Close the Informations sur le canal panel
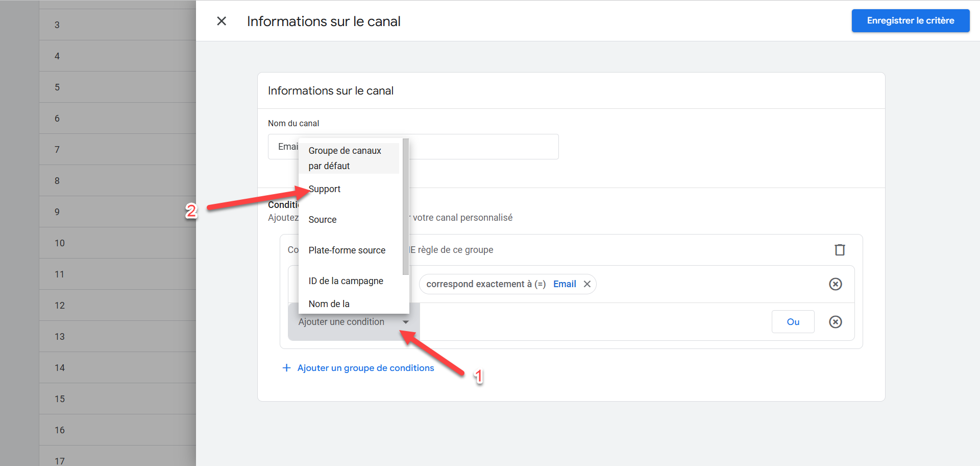 [x=222, y=21]
